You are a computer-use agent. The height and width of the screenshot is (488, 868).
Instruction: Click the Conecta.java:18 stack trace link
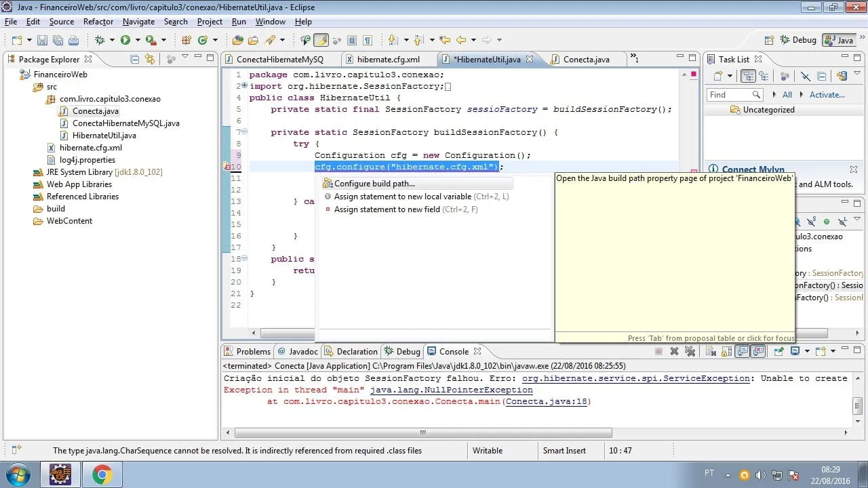tap(547, 401)
